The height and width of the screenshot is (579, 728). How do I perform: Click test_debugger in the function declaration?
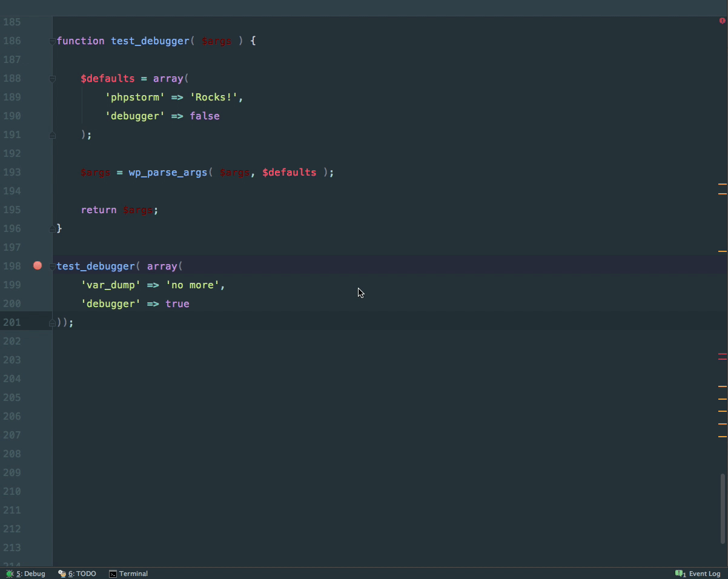point(150,41)
